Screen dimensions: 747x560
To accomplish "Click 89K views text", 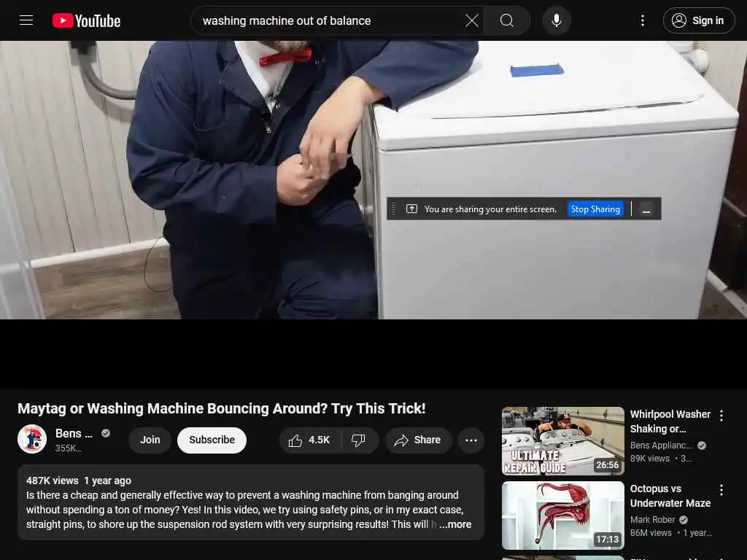I will coord(650,459).
